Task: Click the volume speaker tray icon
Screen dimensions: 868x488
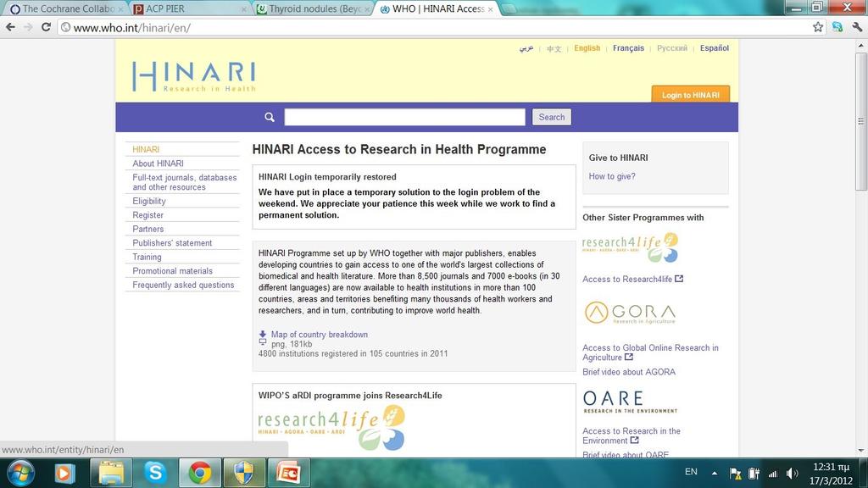Action: click(793, 473)
